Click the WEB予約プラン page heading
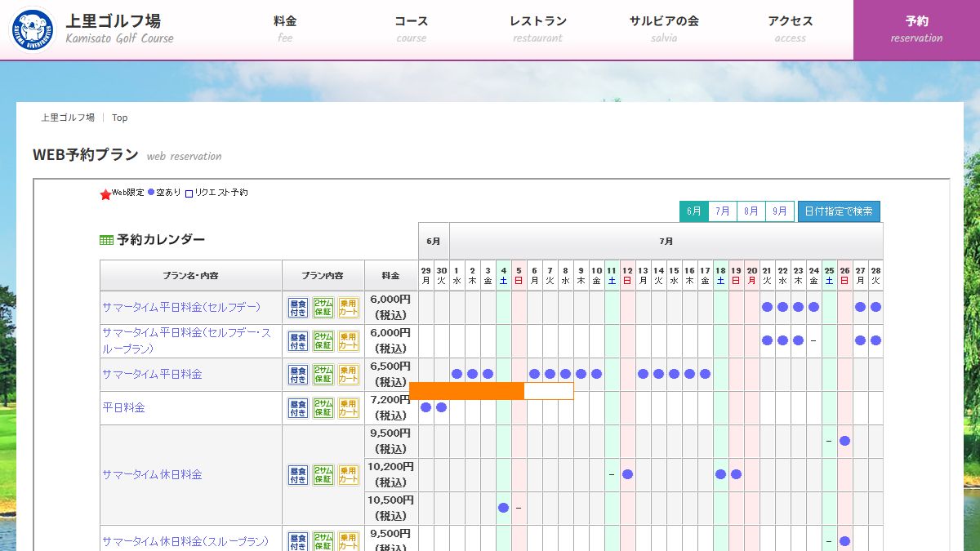980x551 pixels. pyautogui.click(x=86, y=155)
